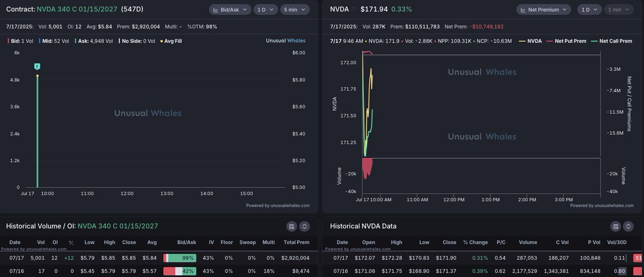Open the 1 D range dropdown on contract chart
Screen dimensions: 644x277
pyautogui.click(x=266, y=10)
